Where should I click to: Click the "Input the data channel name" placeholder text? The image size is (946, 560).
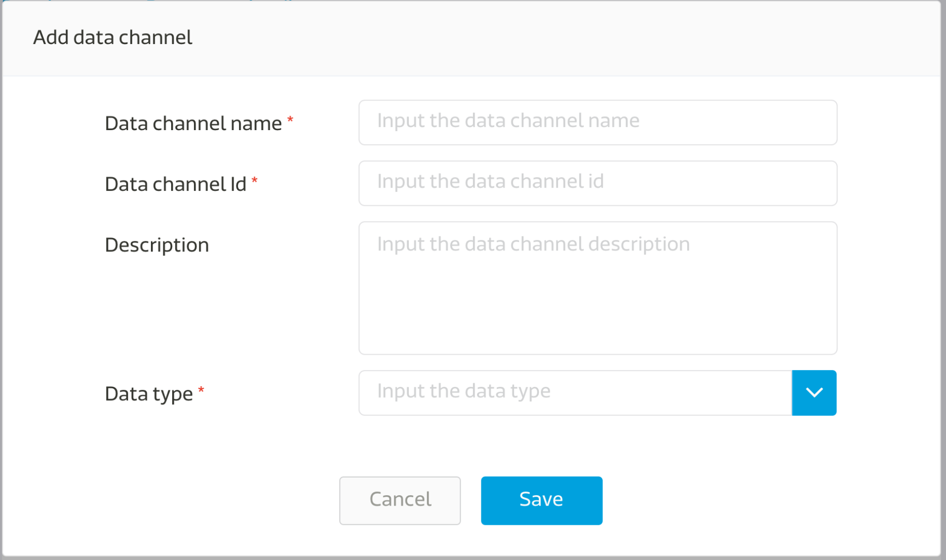click(508, 120)
